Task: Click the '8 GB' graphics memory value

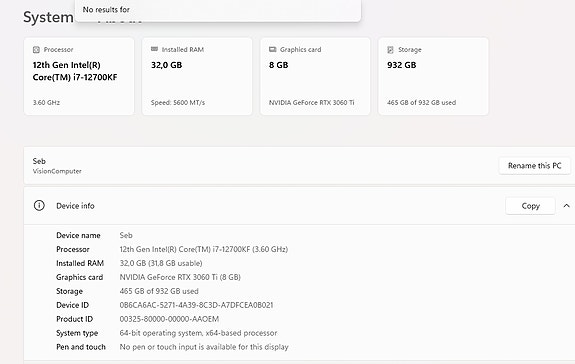Action: [278, 65]
